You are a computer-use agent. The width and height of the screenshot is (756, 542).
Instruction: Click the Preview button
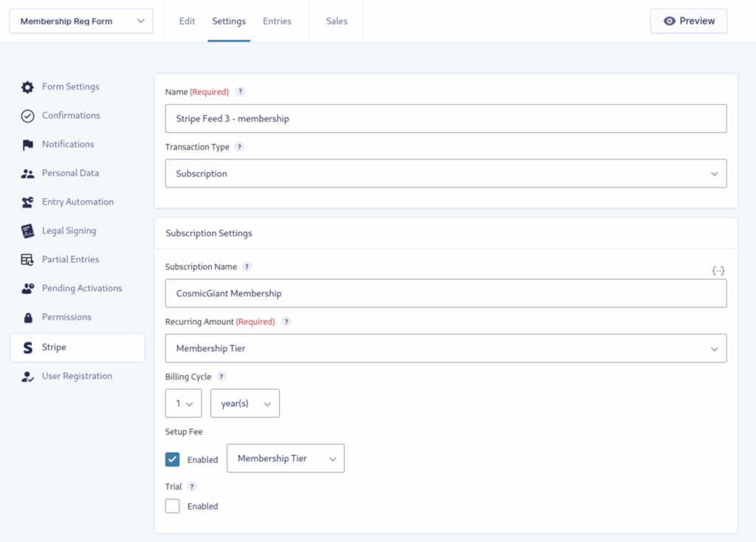[688, 21]
